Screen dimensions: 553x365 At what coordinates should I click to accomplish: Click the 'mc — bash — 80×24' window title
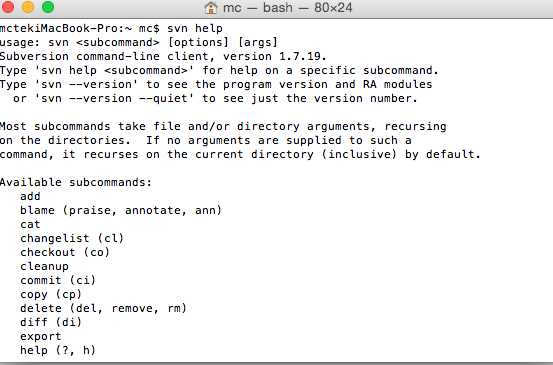point(287,7)
